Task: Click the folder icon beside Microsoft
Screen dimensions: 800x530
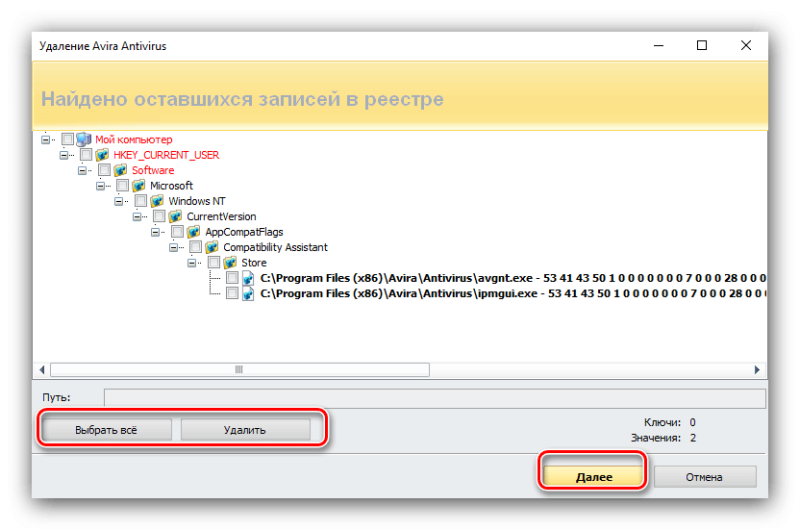Action: tap(139, 185)
